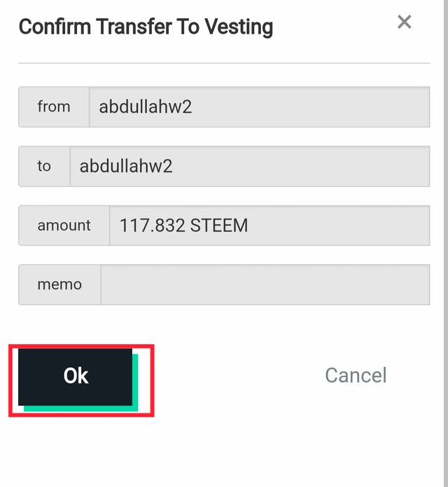
Task: Click into the empty memo field
Action: coord(265,284)
